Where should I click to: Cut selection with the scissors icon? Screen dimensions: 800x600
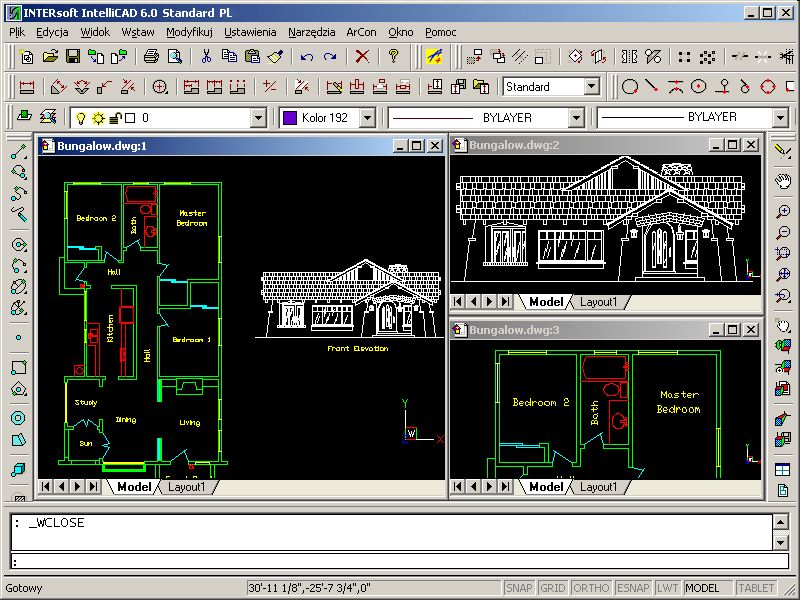(206, 56)
